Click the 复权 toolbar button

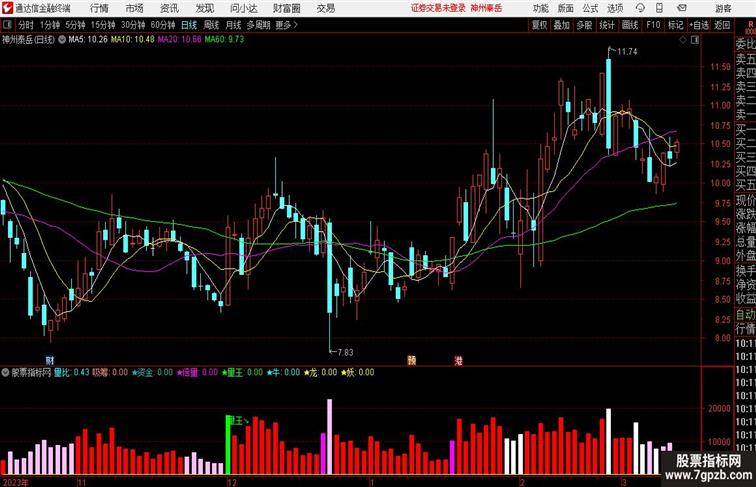click(539, 25)
